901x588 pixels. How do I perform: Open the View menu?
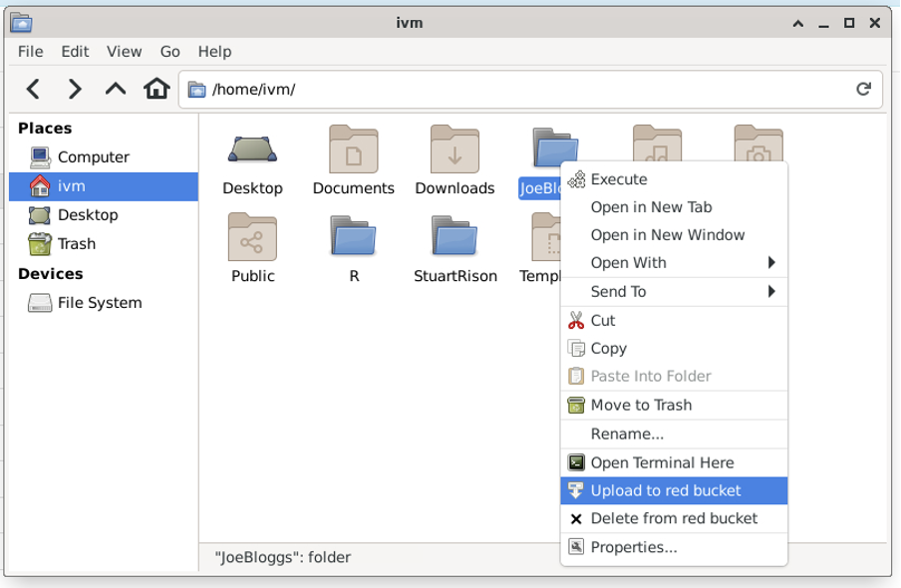coord(125,52)
